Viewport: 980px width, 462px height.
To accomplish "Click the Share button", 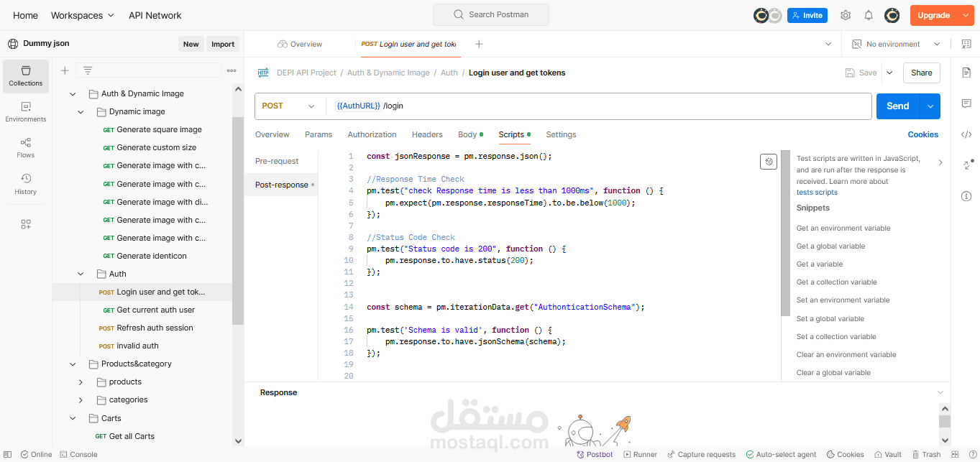I will point(921,73).
